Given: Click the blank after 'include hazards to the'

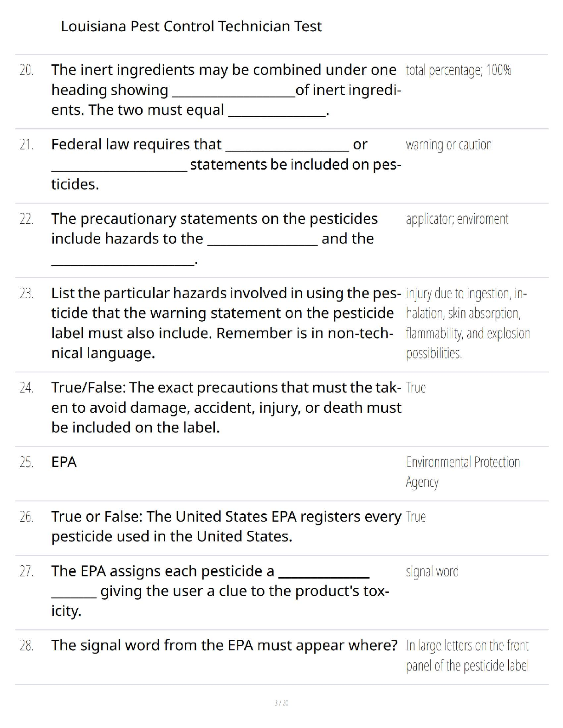Looking at the screenshot, I should [x=262, y=240].
